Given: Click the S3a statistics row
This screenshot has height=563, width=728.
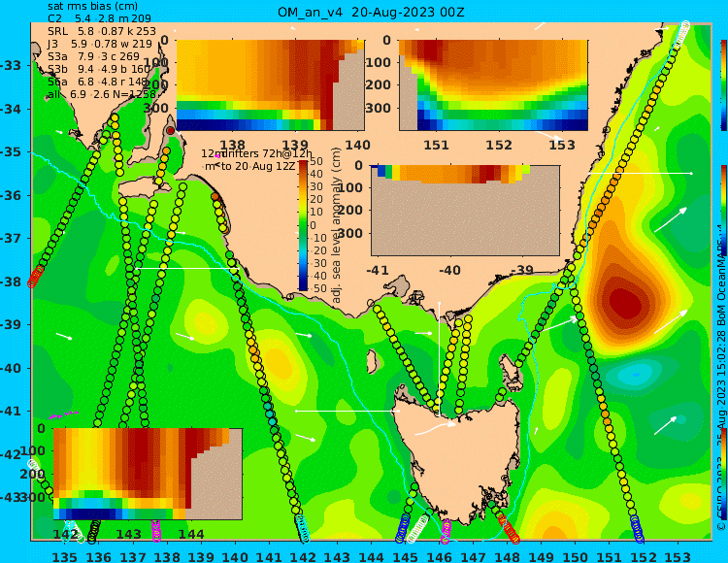Looking at the screenshot, I should click(x=93, y=56).
